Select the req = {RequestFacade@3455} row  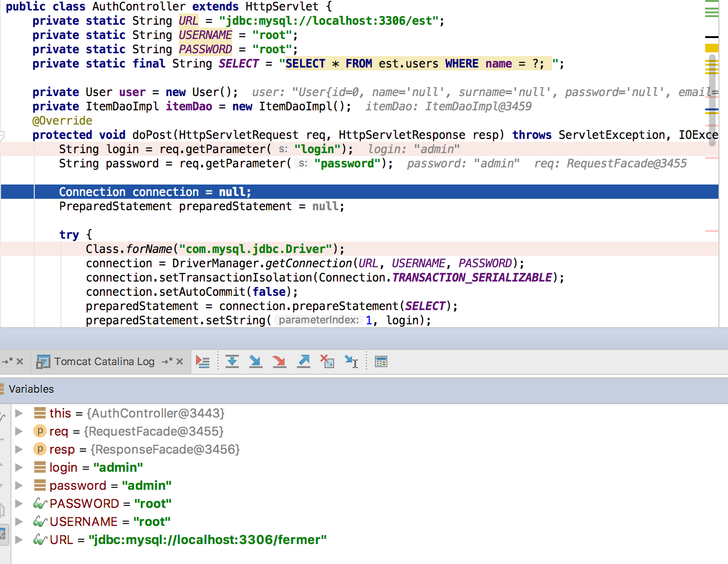[369, 431]
